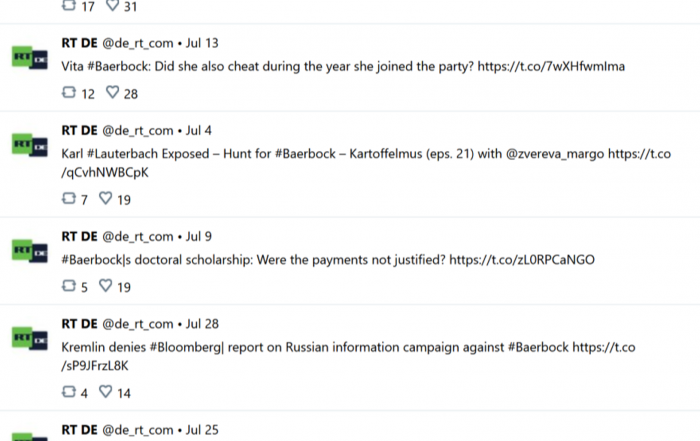
Task: Click the Jul 4 tweet date
Action: 199,131
